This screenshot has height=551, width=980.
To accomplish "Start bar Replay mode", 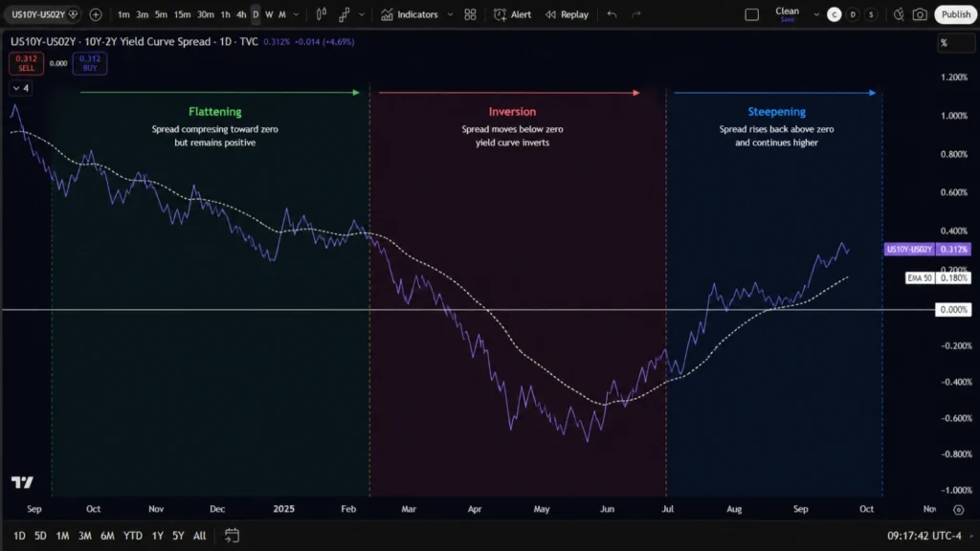I will (567, 14).
